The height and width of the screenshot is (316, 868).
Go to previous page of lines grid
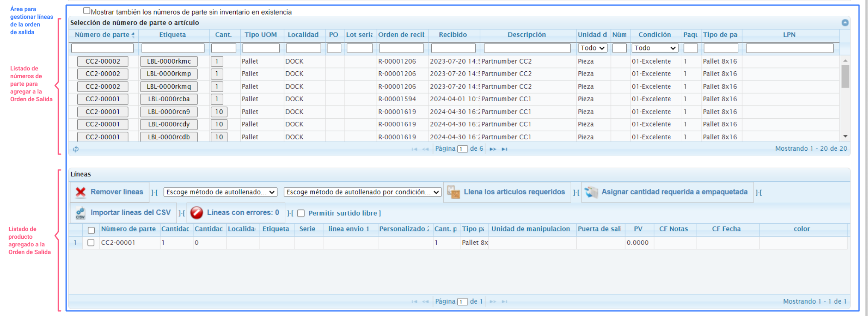coord(425,301)
